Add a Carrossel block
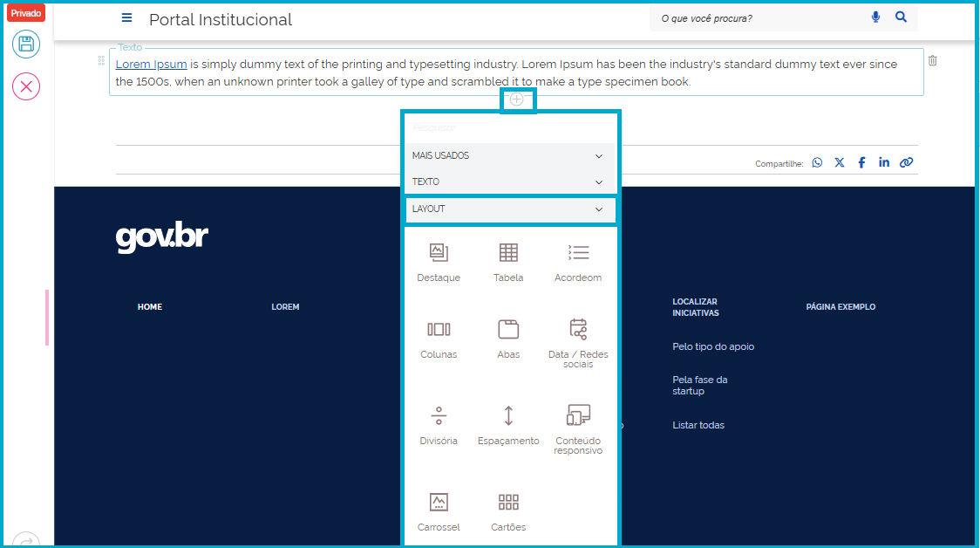 439,511
